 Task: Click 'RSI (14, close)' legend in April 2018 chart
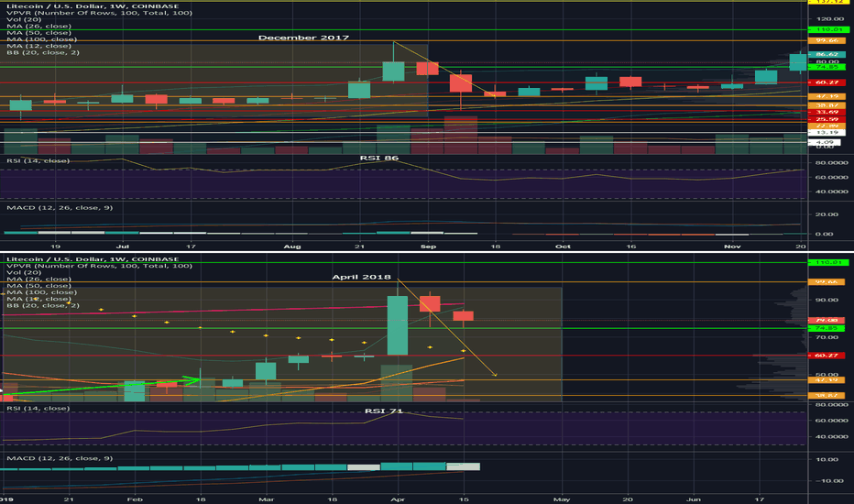tap(38, 408)
